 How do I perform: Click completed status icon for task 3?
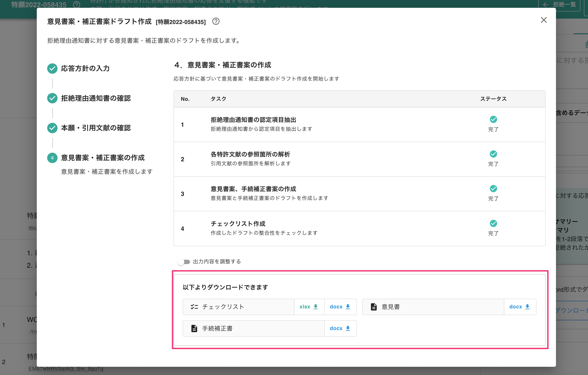493,189
